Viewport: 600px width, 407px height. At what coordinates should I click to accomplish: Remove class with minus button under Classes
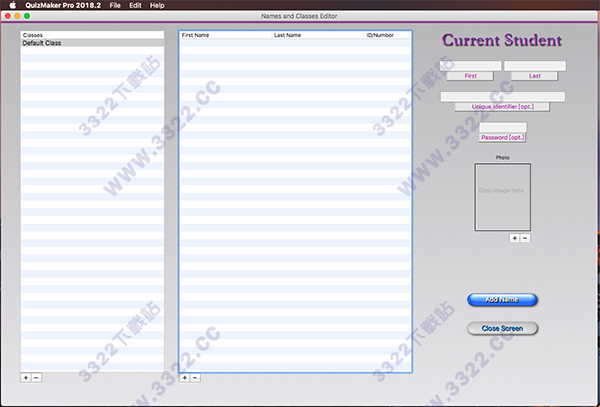pos(36,378)
